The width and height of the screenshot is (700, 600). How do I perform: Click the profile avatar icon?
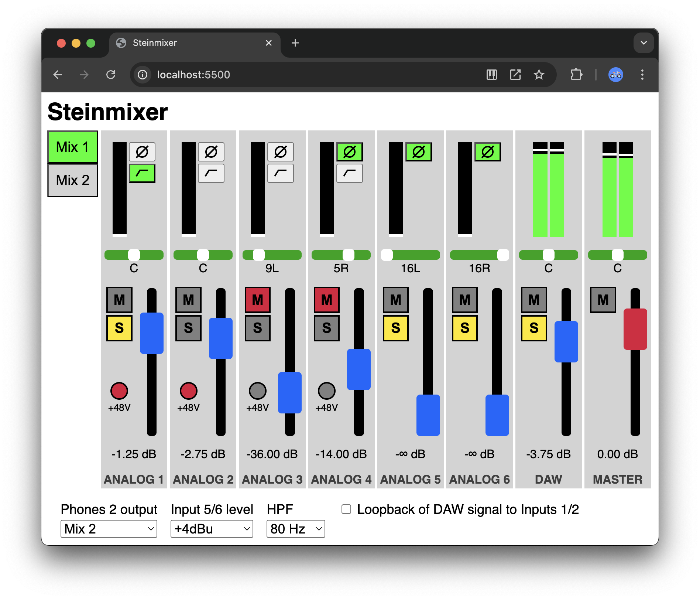(x=616, y=75)
